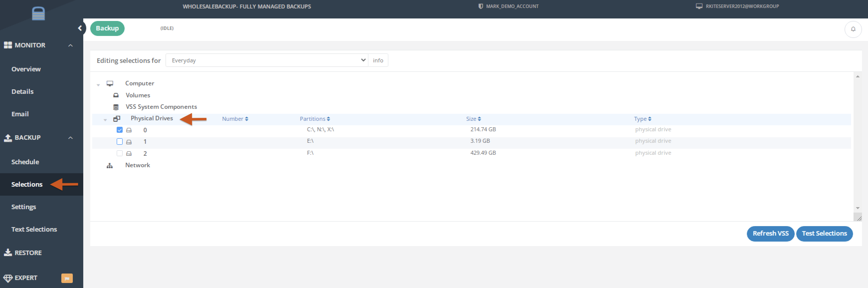The height and width of the screenshot is (288, 868).
Task: Open the Everyday selections dropdown
Action: pos(266,60)
